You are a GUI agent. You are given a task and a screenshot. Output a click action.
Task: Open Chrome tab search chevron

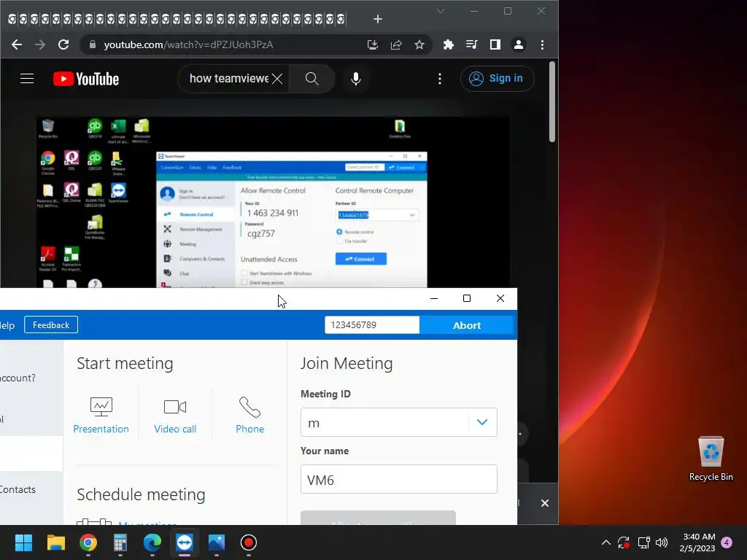coord(441,11)
